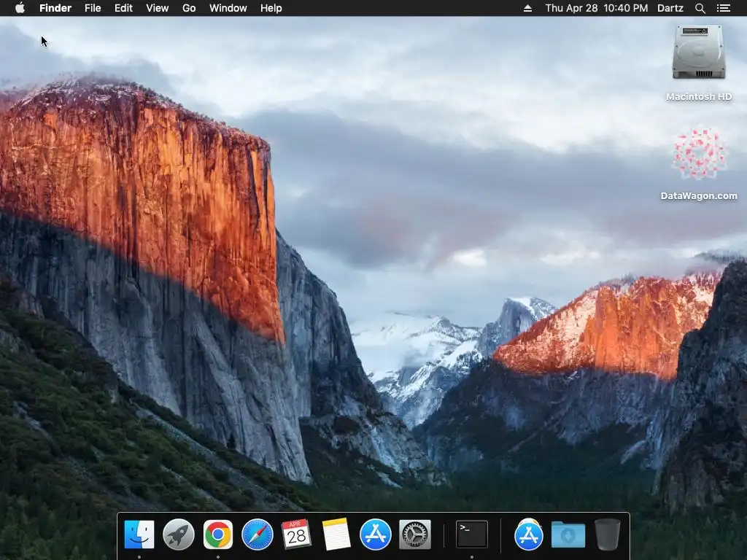
Task: Open Google Chrome in the Dock
Action: pyautogui.click(x=217, y=534)
